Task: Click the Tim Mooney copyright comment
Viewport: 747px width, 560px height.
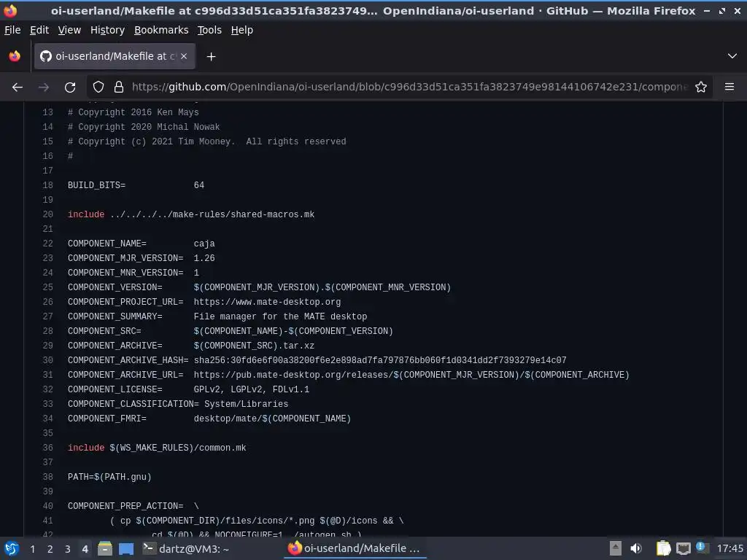Action: point(206,141)
